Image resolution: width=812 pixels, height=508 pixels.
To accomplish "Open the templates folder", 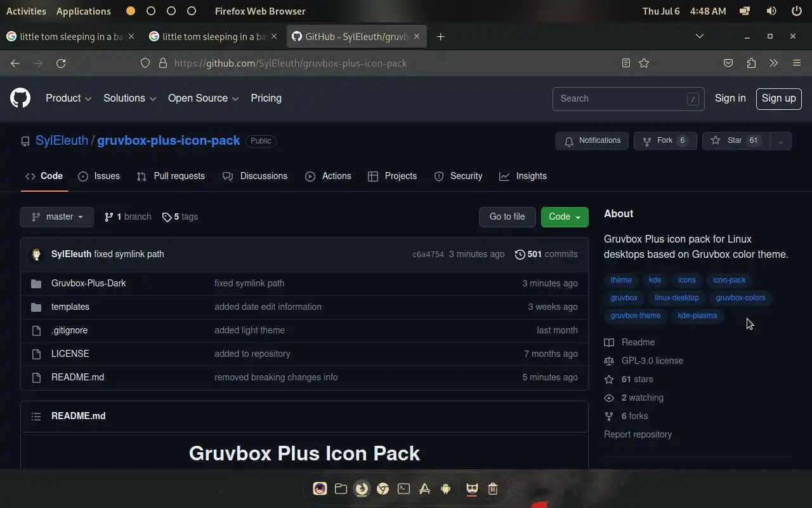I will (70, 307).
